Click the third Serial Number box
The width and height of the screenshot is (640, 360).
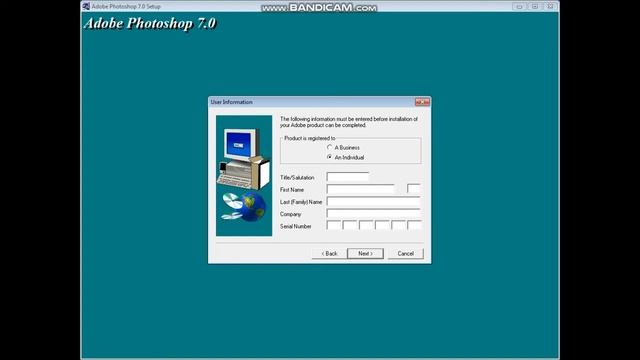(366, 226)
